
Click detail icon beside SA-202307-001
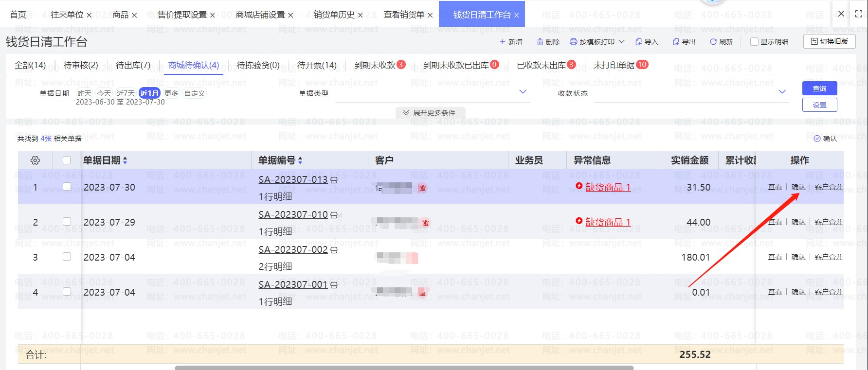coord(334,285)
